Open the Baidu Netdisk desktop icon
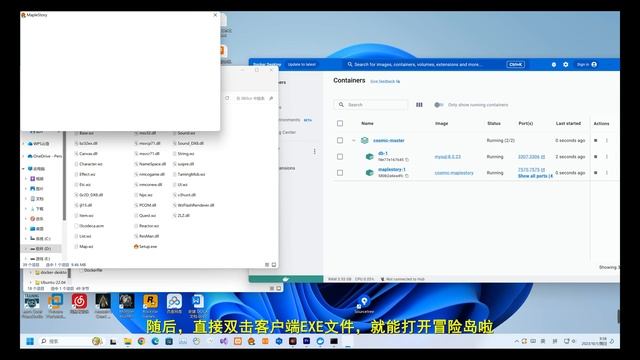Image resolution: width=640 pixels, height=360 pixels. click(174, 304)
